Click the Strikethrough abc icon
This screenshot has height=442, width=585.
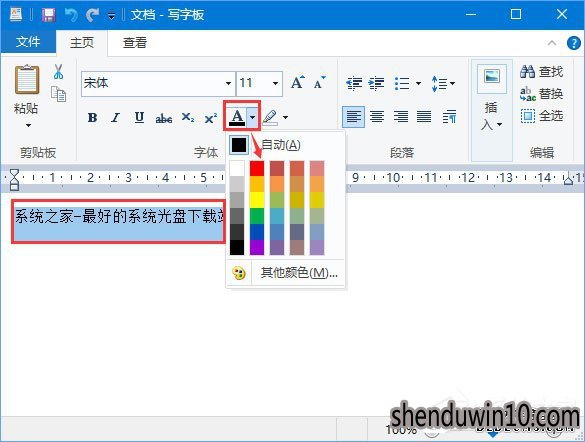(x=164, y=118)
